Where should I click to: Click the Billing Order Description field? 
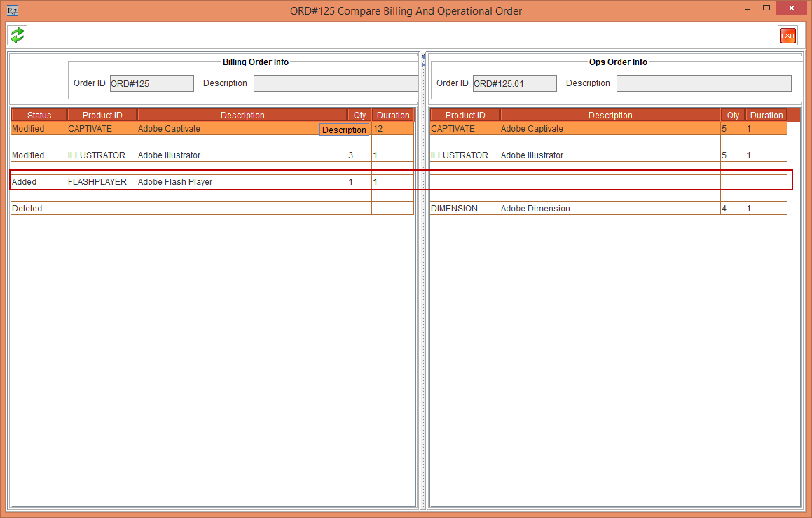coord(336,83)
